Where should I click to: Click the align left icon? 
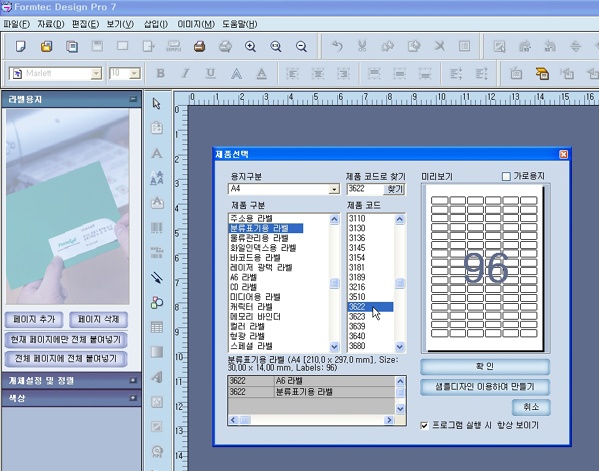(293, 73)
